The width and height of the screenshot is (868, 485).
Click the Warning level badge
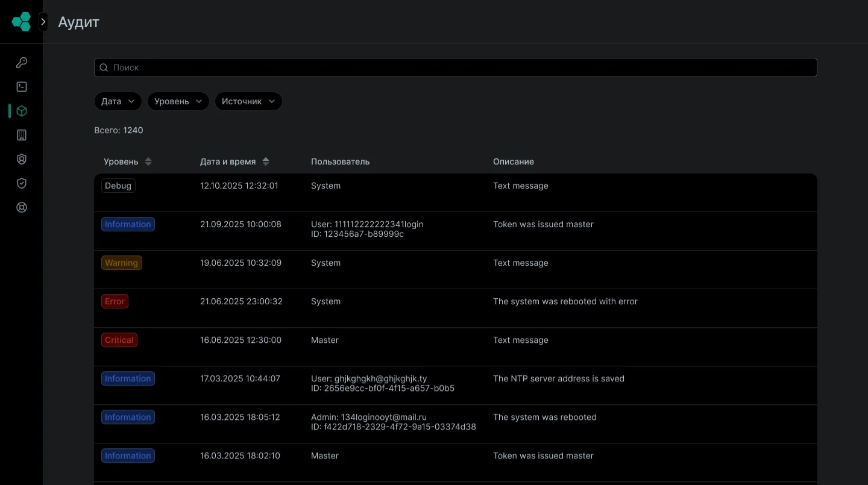[122, 263]
